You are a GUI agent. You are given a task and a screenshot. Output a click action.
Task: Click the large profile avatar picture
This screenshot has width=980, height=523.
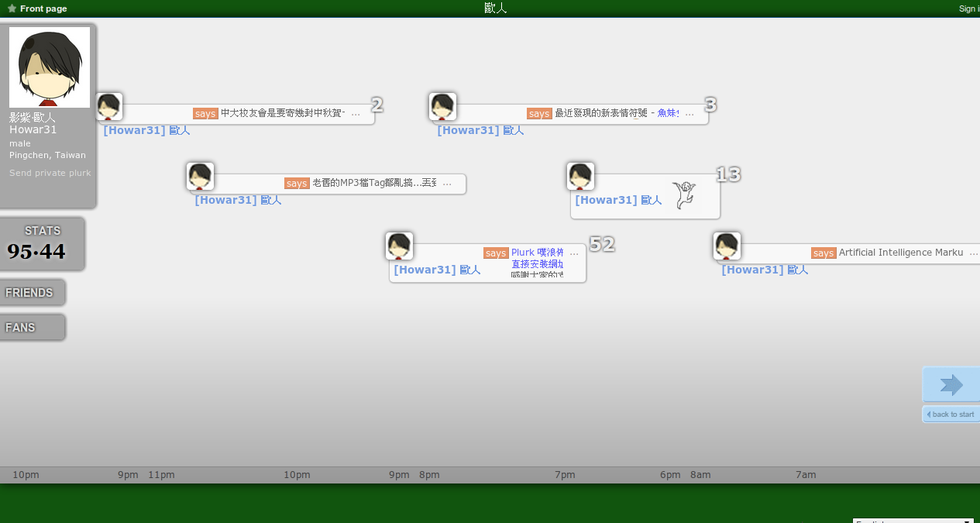point(50,67)
